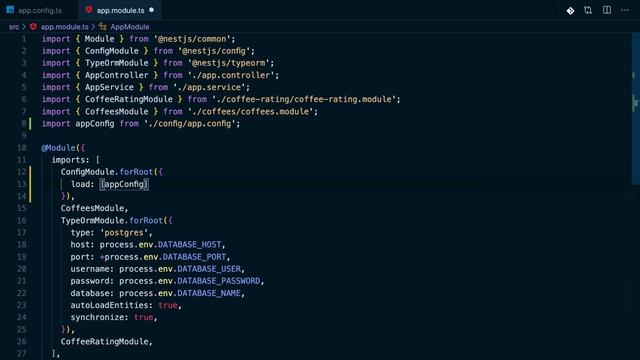The height and width of the screenshot is (360, 640).
Task: Click appConfig inside load array
Action: tap(124, 184)
